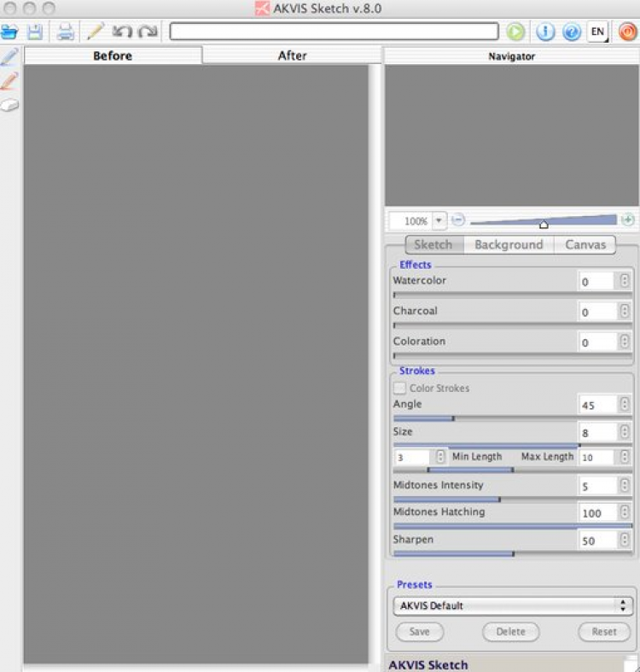Screen dimensions: 640x672
Task: Switch to the Background tab
Action: 509,245
